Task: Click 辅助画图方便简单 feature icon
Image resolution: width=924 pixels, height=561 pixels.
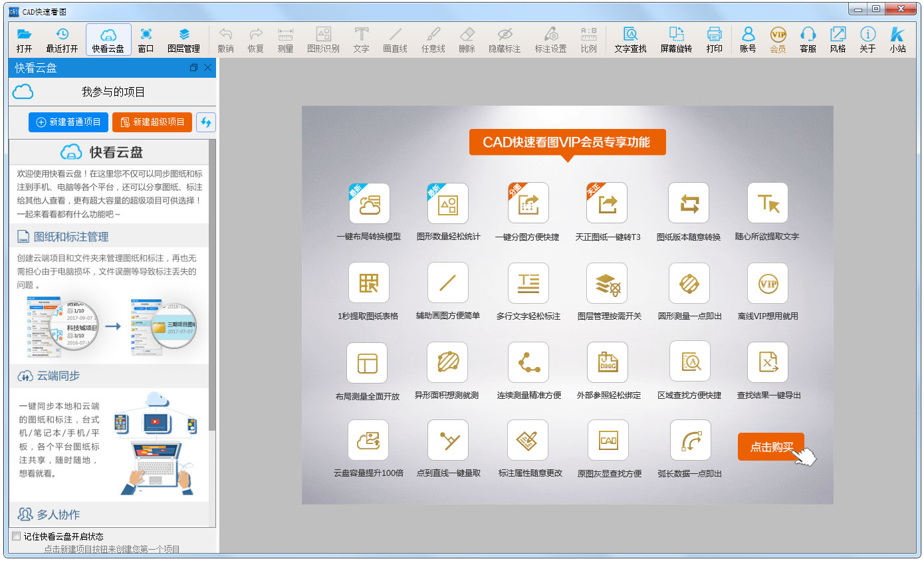Action: click(x=448, y=283)
